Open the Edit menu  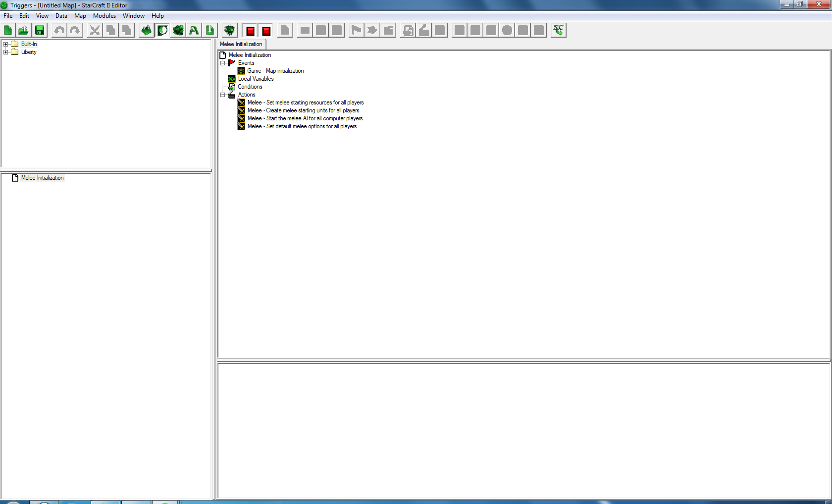click(x=24, y=16)
